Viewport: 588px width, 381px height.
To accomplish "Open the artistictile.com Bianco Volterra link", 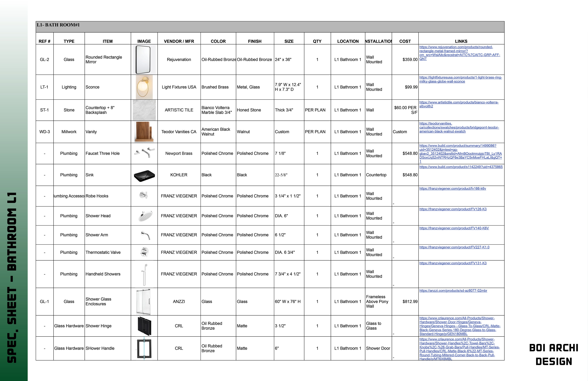I will pos(459,104).
